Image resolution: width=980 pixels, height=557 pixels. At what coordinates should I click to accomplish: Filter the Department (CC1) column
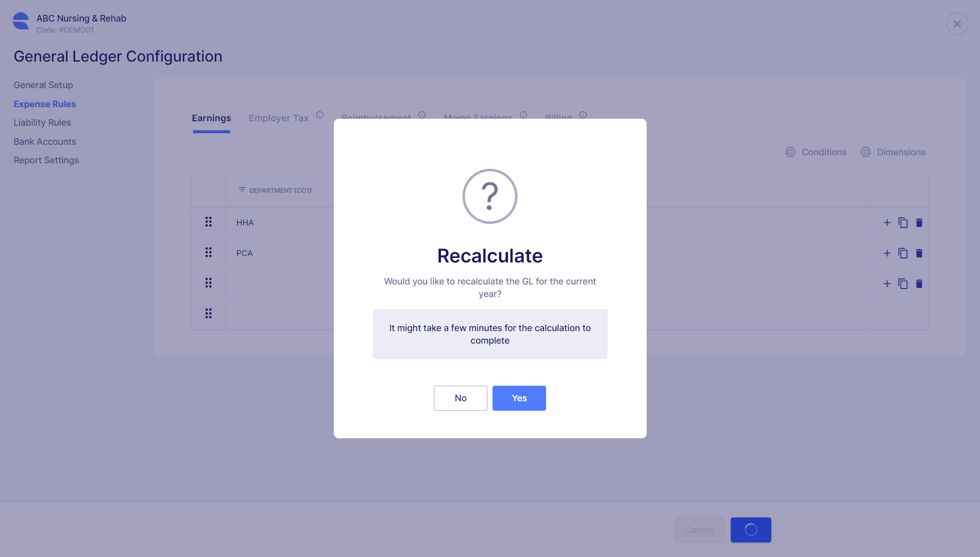(242, 190)
